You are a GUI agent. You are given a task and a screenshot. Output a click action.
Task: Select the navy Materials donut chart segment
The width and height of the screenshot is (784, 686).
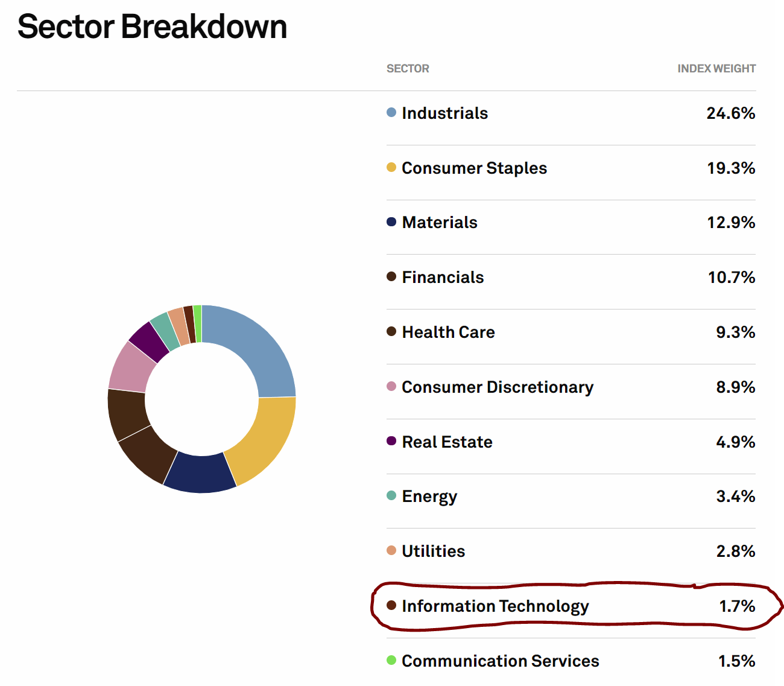200,474
